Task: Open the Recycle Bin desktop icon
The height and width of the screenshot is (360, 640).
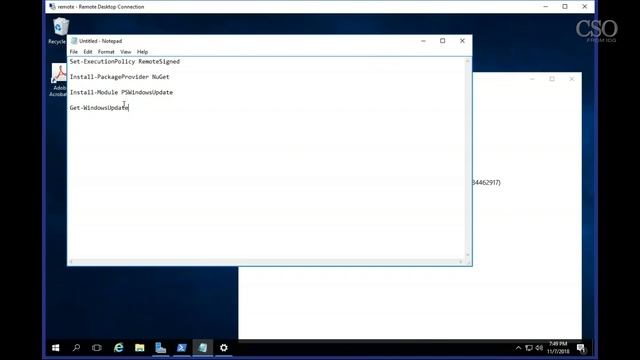Action: click(x=60, y=31)
